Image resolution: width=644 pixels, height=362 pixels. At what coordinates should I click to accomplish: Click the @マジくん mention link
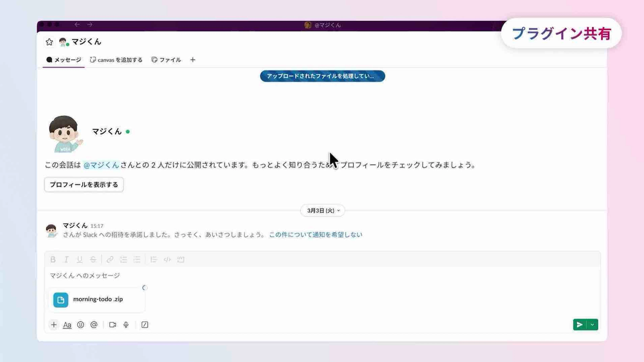tap(101, 165)
